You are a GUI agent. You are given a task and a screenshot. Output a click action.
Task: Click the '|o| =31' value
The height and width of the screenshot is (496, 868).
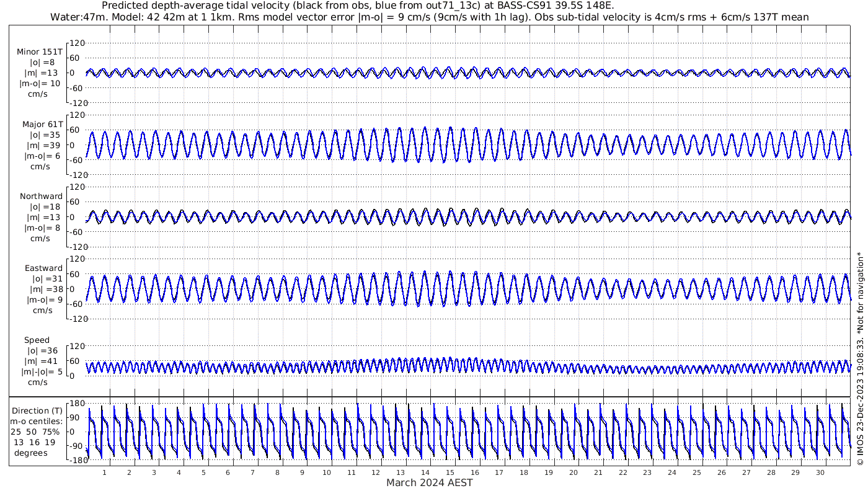point(47,278)
